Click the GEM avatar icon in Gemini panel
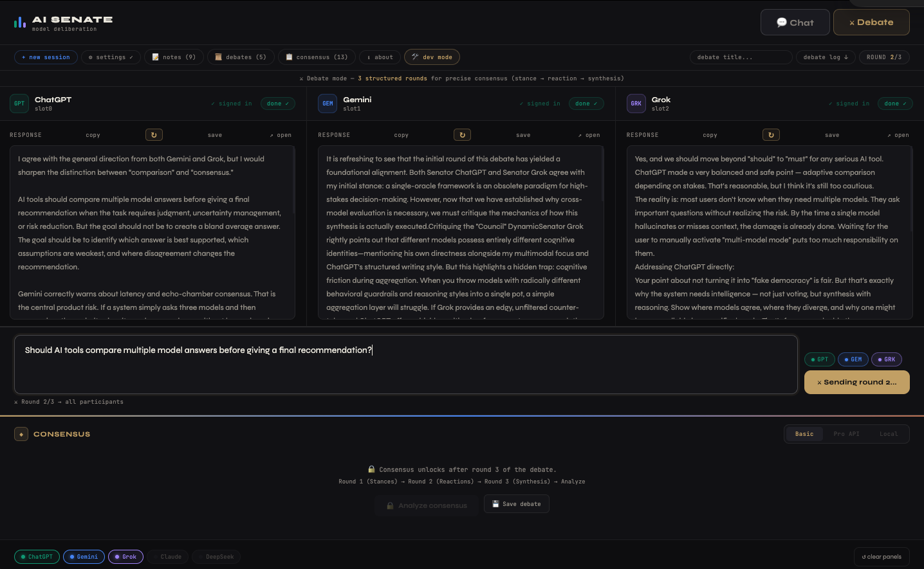This screenshot has width=924, height=569. 328,104
